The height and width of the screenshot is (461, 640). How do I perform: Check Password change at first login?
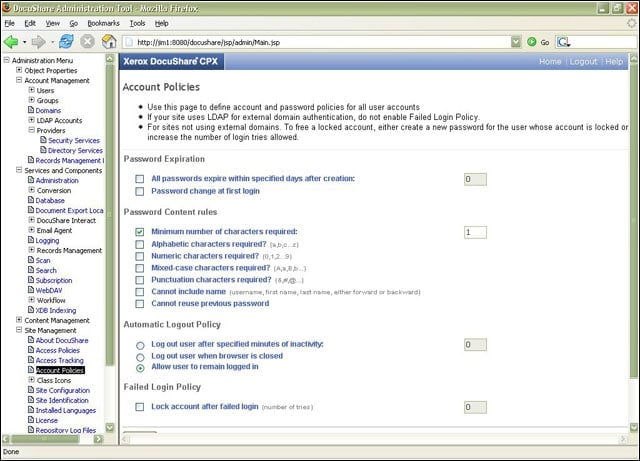point(140,191)
